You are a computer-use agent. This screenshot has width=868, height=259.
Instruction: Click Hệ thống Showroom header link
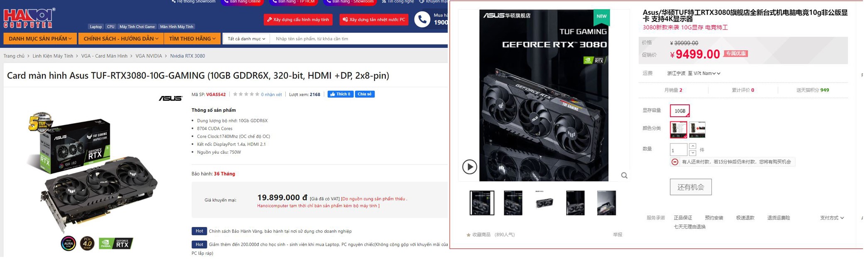(x=194, y=2)
